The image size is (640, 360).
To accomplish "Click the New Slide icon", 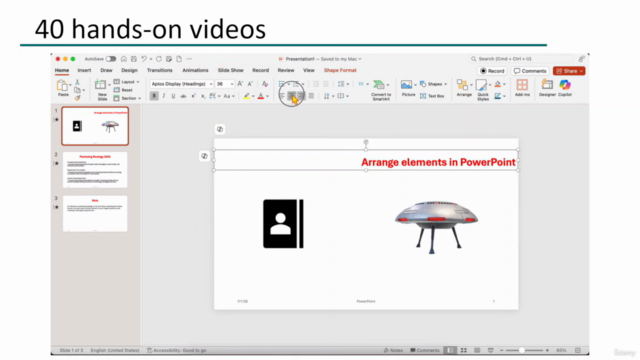I will pos(100,85).
